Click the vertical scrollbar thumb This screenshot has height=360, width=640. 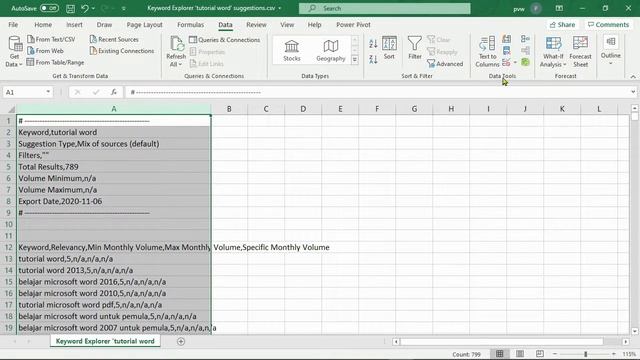[634, 116]
